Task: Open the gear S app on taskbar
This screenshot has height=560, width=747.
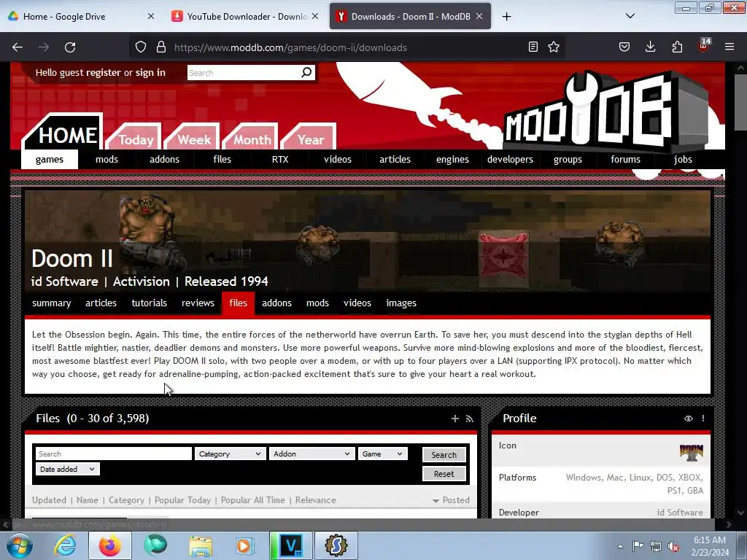Action: [336, 545]
